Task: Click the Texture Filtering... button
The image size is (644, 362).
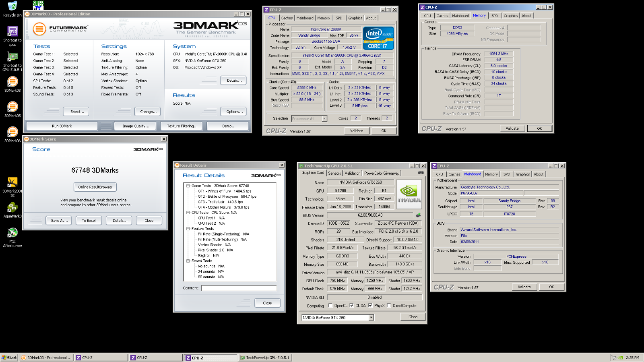Action: [x=182, y=126]
